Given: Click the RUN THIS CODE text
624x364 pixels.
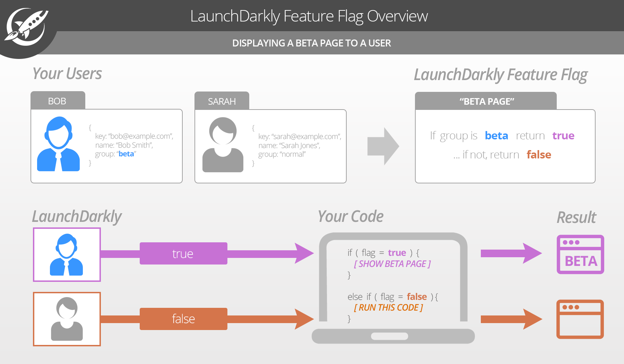Looking at the screenshot, I should coord(389,307).
